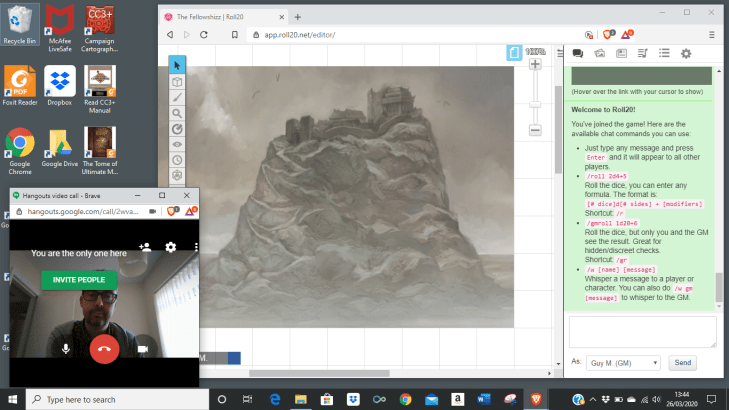Open the Hangouts more options menu

196,247
